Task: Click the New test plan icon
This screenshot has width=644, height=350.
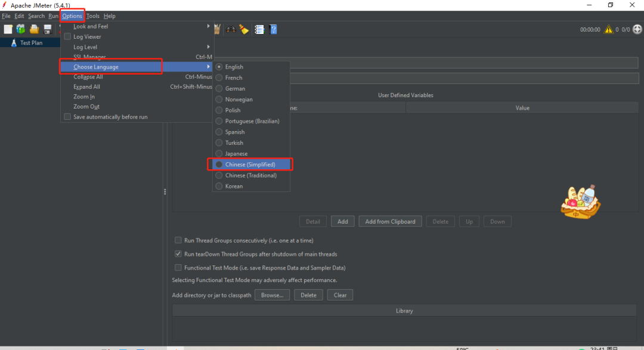Action: tap(8, 29)
